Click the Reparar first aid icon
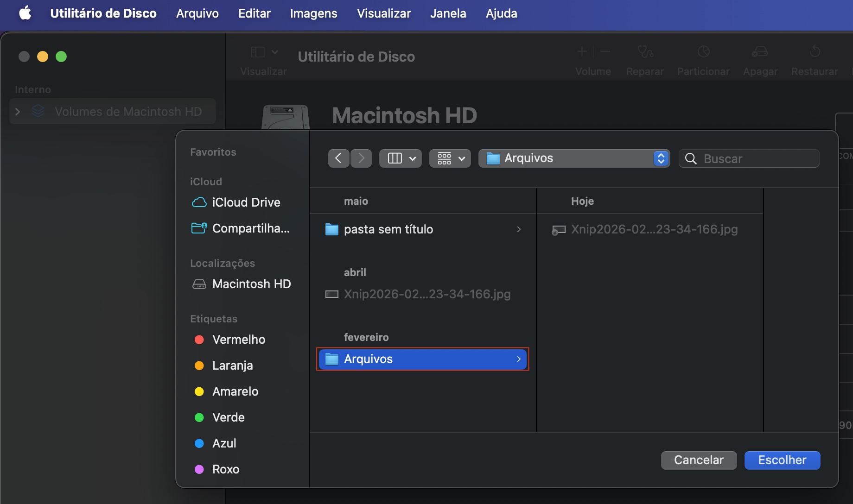853x504 pixels. click(x=645, y=51)
